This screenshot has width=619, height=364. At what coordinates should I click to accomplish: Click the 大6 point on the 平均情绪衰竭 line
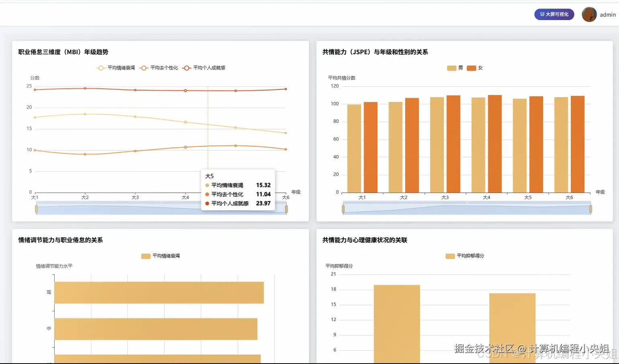[286, 133]
